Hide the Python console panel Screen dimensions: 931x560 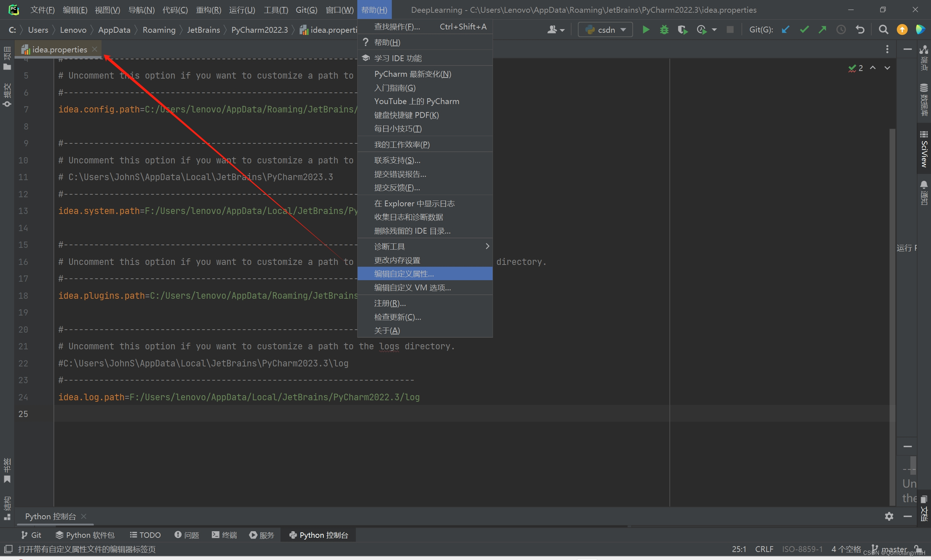(x=908, y=516)
